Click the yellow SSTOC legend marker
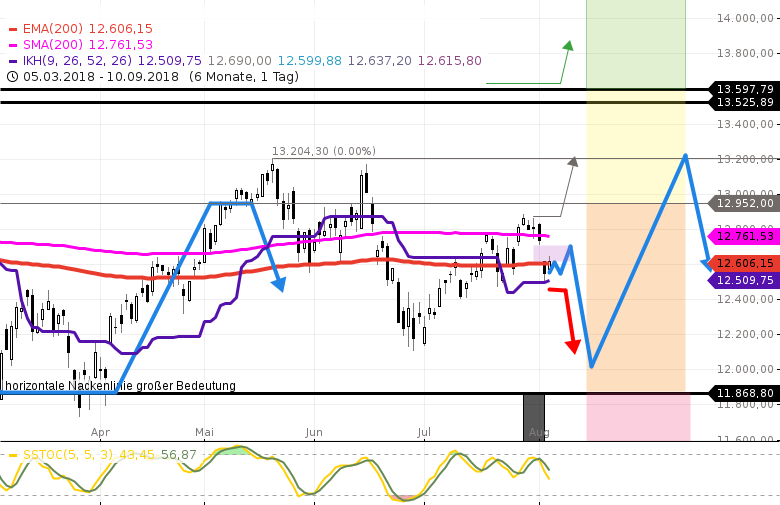Image resolution: width=780 pixels, height=505 pixels. (13, 455)
